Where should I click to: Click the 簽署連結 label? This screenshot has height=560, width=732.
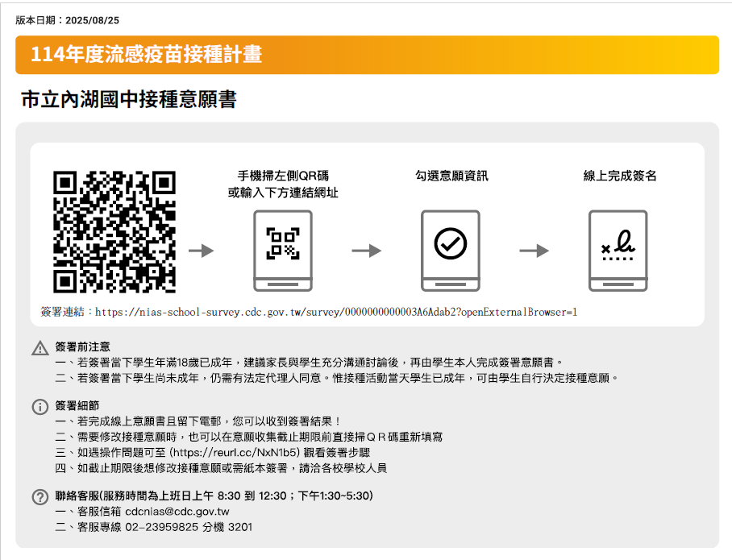(62, 312)
